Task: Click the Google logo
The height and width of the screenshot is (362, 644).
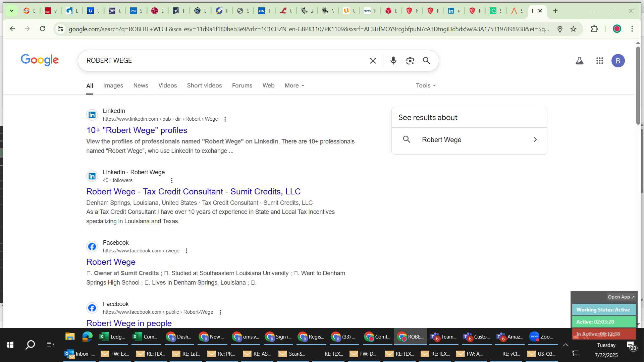Action: 40,60
